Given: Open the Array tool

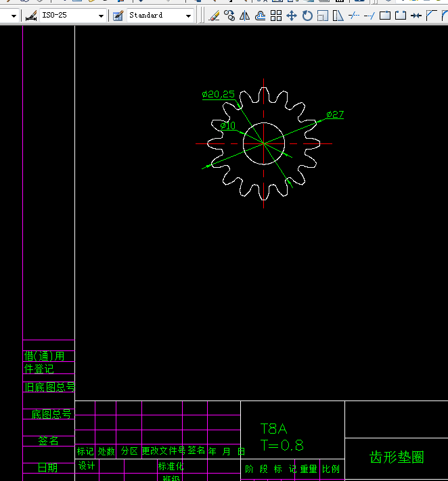Looking at the screenshot, I should click(276, 16).
